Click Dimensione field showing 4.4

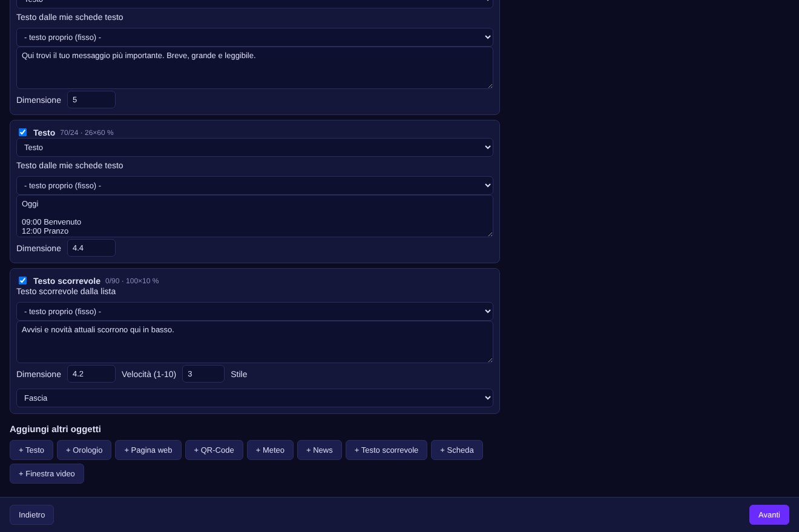pos(91,248)
